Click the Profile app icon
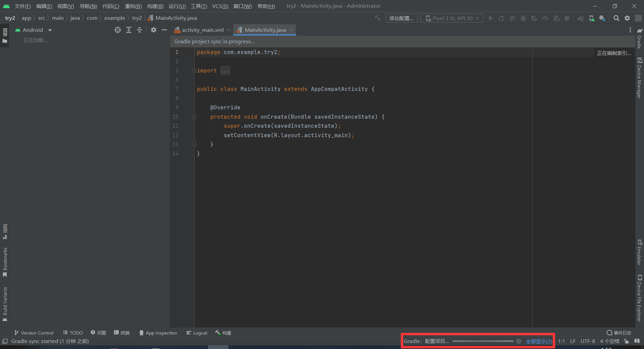This screenshot has height=349, width=644. [x=545, y=18]
